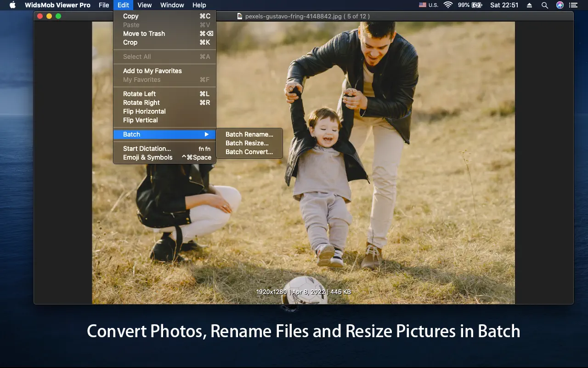Select Batch Resize from the submenu
Viewport: 588px width, 368px height.
pyautogui.click(x=247, y=143)
